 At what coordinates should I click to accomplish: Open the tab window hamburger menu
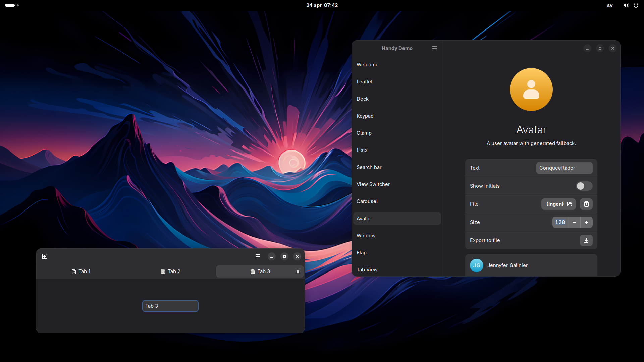pos(258,256)
